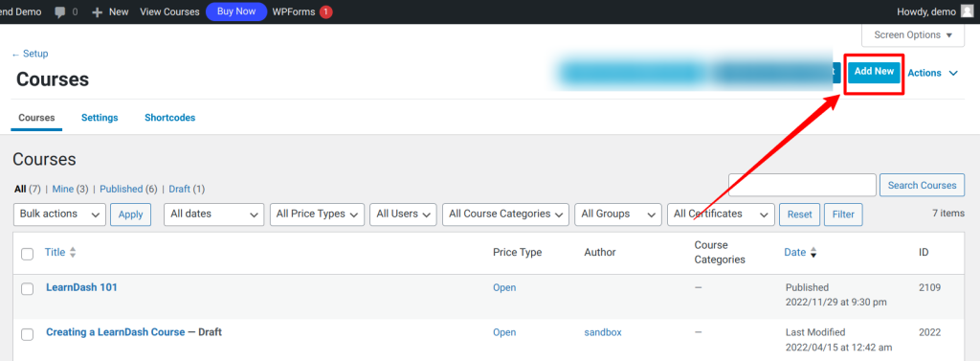This screenshot has height=361, width=980.
Task: Focus the search courses input field
Action: [x=803, y=185]
